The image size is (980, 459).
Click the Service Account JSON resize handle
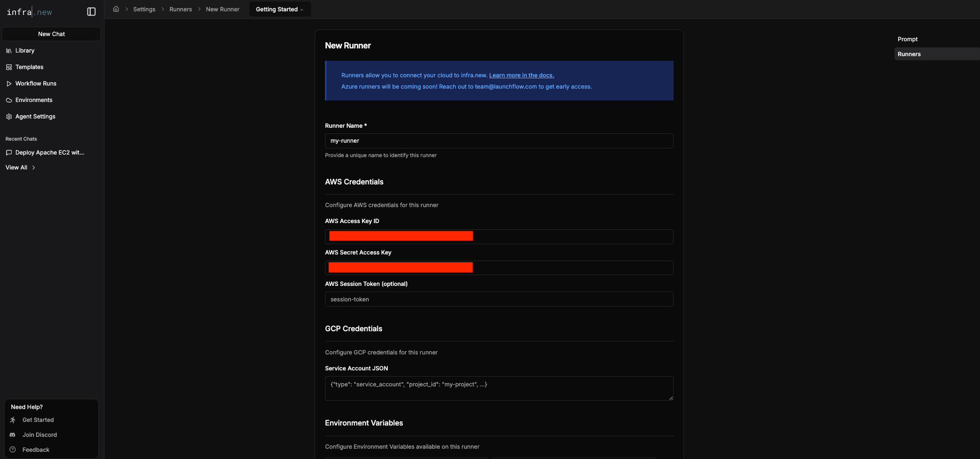point(670,398)
